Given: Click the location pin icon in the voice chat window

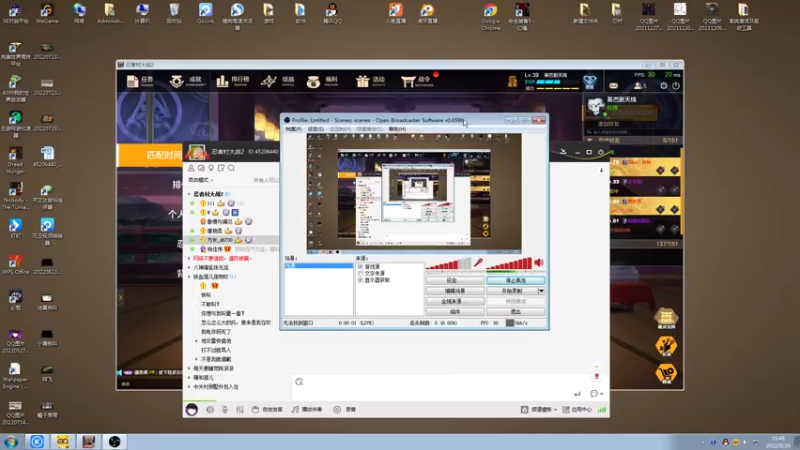Looking at the screenshot, I should pyautogui.click(x=211, y=168).
